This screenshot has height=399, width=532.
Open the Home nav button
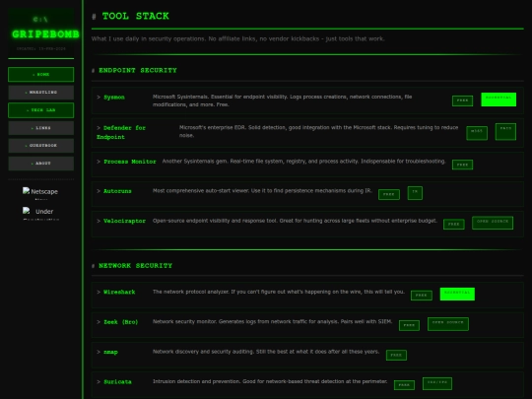(41, 74)
